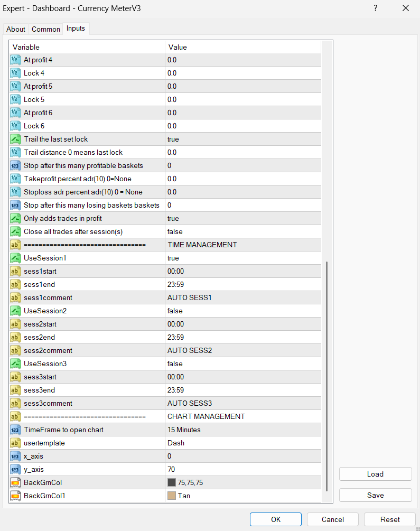Click the OK button
420x531 pixels.
point(276,519)
